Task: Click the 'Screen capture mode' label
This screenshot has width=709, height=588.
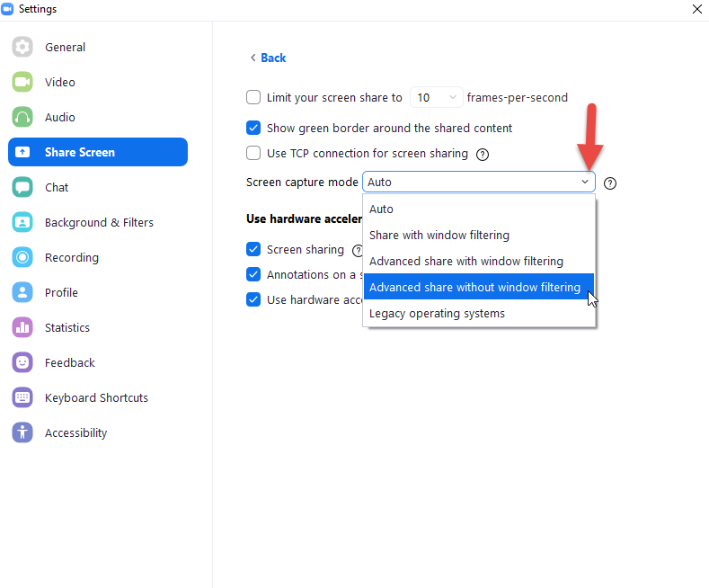Action: (302, 183)
